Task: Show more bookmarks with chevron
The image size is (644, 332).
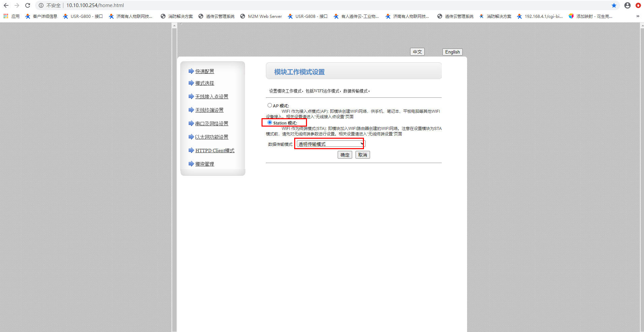Action: click(x=638, y=16)
